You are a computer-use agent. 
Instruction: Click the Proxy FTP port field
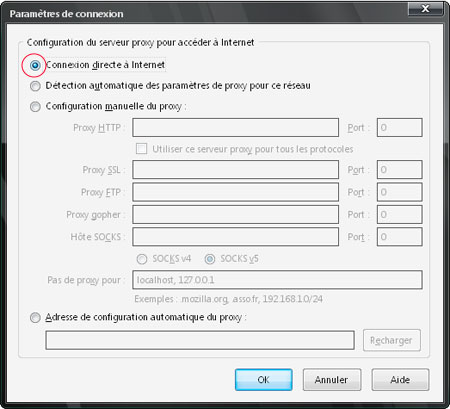(x=399, y=192)
